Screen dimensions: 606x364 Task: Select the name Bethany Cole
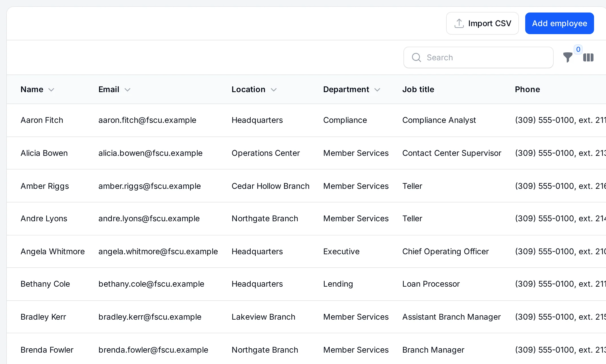click(45, 284)
